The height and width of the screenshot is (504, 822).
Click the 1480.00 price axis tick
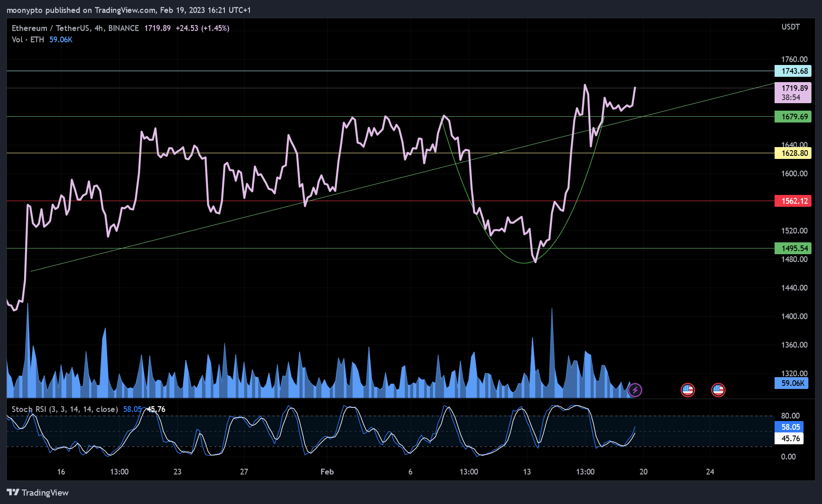tap(794, 259)
